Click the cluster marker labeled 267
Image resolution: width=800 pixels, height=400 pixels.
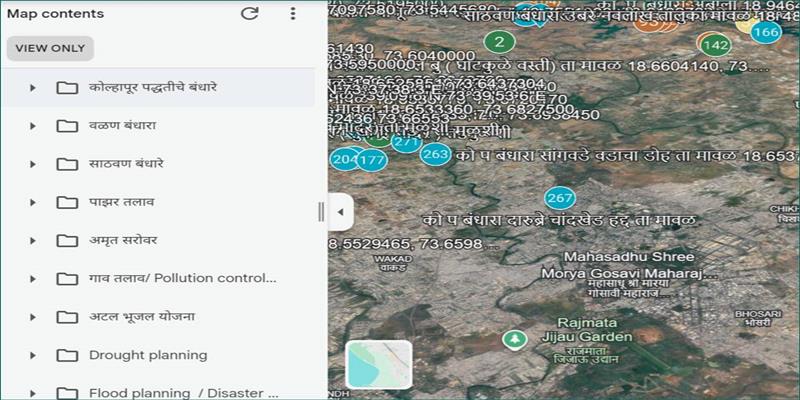[559, 198]
